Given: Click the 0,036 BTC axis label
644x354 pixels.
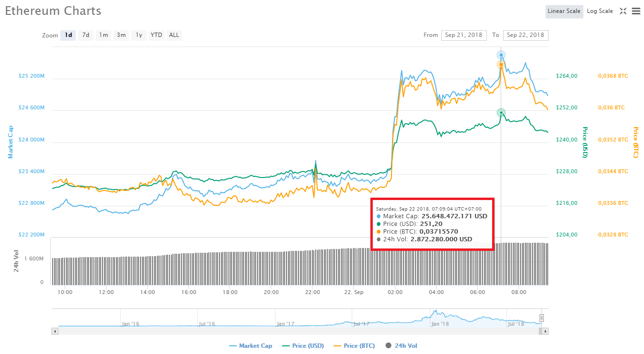Looking at the screenshot, I should [x=611, y=107].
